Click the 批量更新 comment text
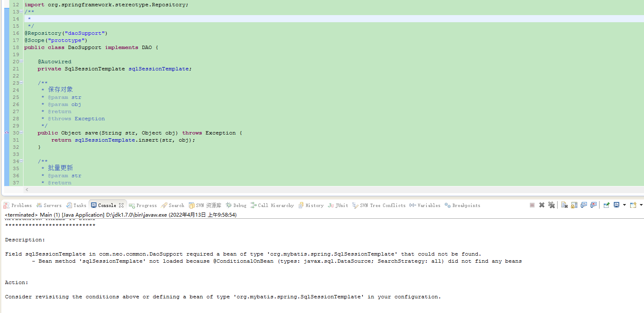 pyautogui.click(x=60, y=168)
